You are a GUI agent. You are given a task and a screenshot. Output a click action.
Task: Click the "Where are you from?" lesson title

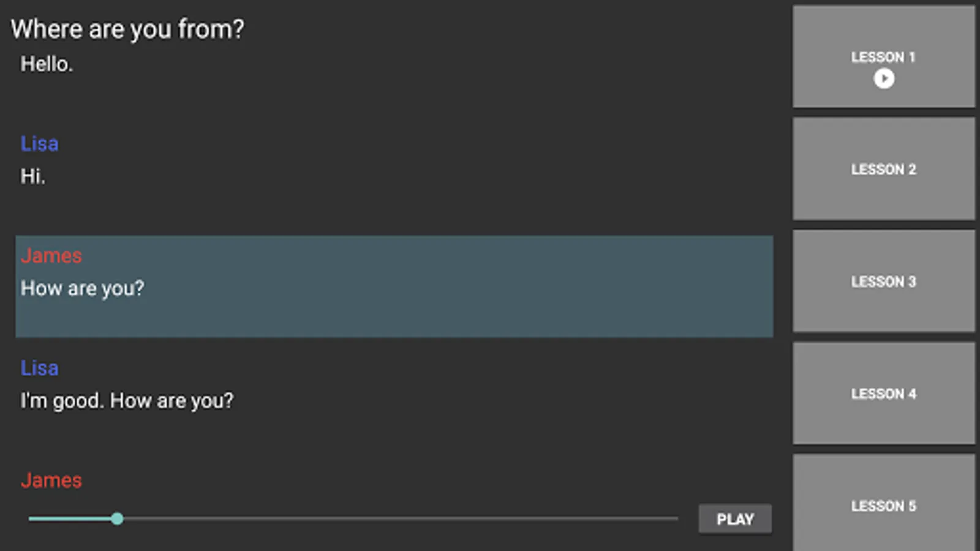pyautogui.click(x=127, y=29)
